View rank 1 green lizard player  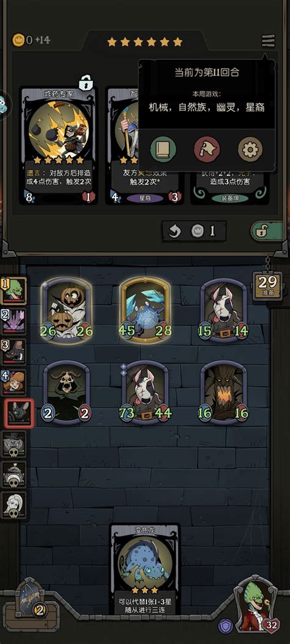tap(14, 291)
